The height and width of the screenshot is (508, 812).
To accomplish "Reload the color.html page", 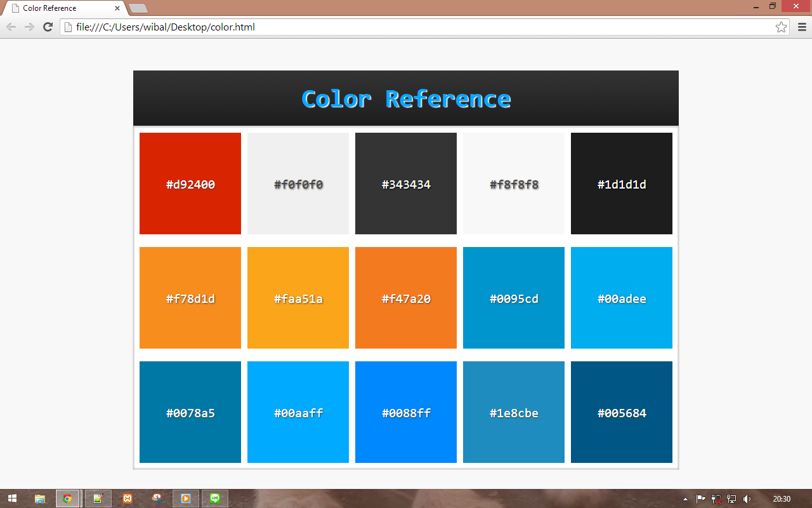I will (48, 27).
